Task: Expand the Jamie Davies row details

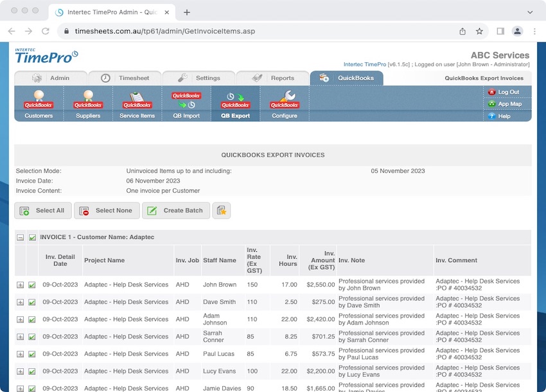Action: [x=20, y=389]
